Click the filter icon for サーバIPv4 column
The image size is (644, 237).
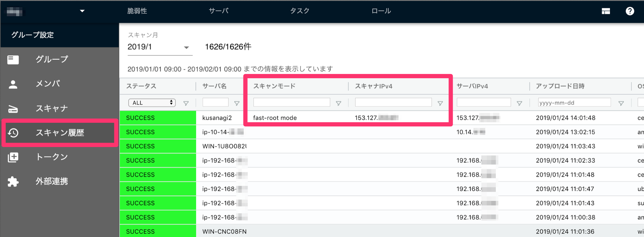519,103
